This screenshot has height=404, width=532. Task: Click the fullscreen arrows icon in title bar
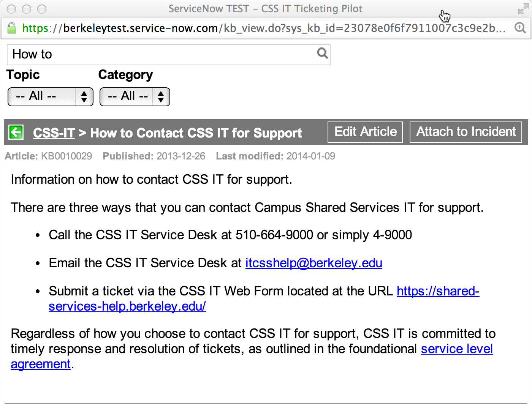(523, 9)
